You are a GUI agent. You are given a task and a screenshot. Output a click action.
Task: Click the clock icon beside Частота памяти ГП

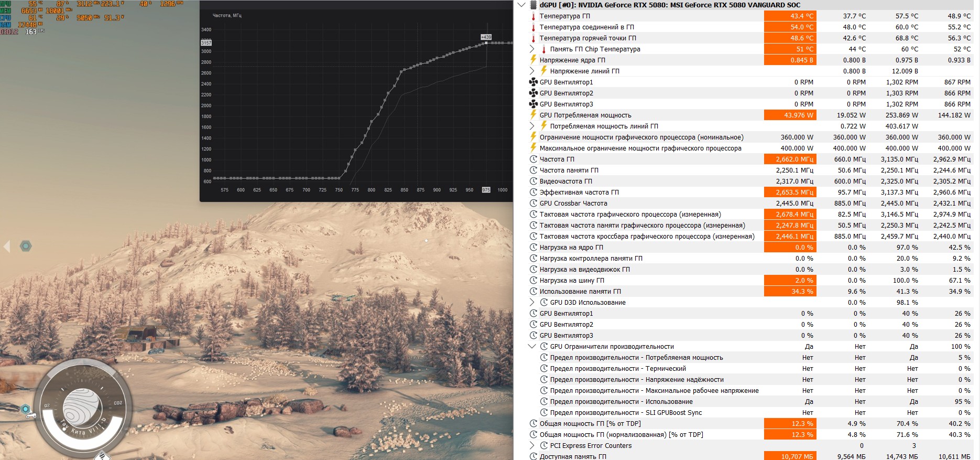coord(533,170)
